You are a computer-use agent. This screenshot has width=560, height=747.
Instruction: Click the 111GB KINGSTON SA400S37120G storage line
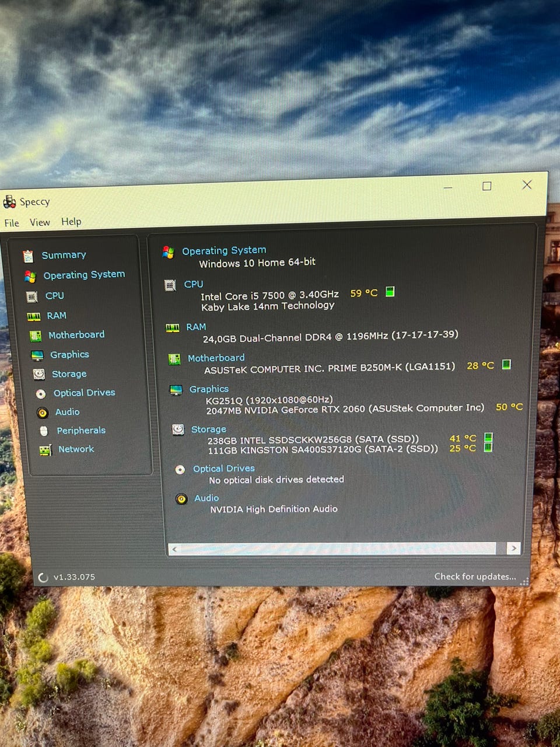coord(323,449)
